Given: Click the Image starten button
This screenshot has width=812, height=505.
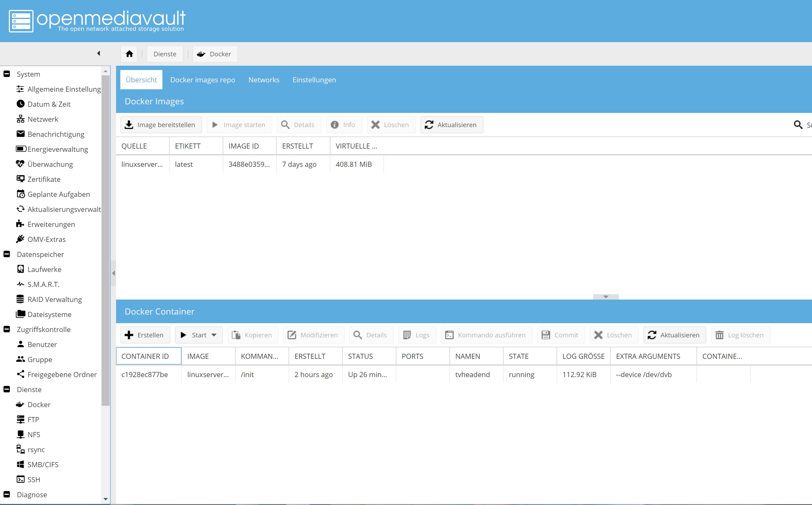Looking at the screenshot, I should tap(239, 125).
